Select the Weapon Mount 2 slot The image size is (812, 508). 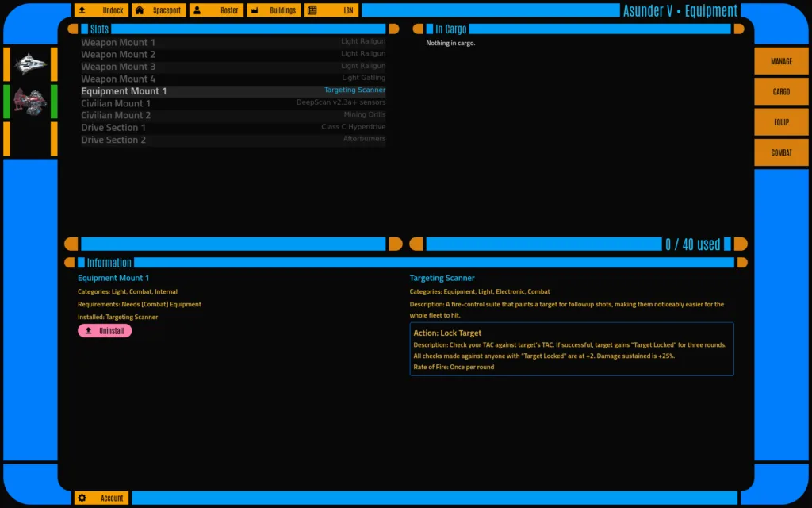pyautogui.click(x=233, y=55)
